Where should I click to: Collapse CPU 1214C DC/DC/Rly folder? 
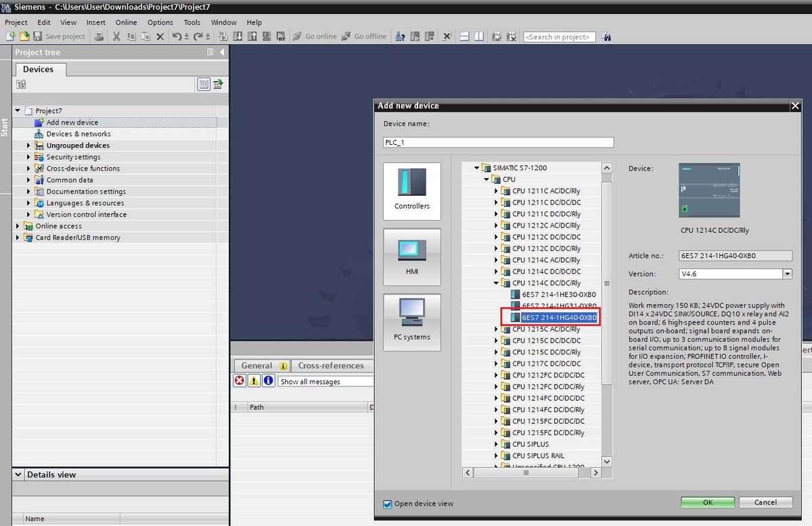point(496,283)
